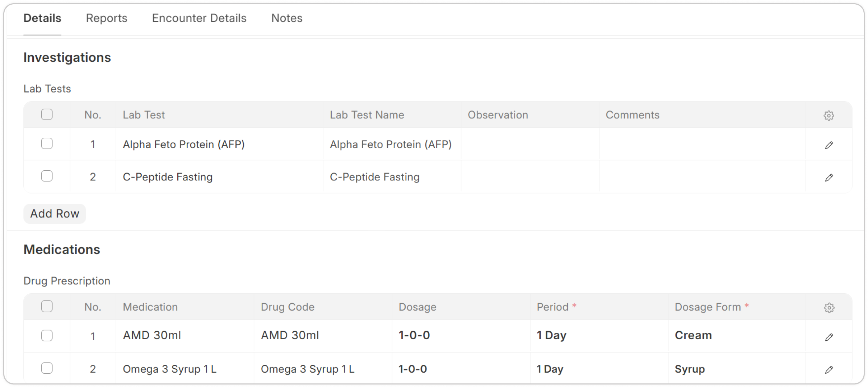
Task: Edit the Alpha Feto Protein row pencil
Action: pos(829,145)
